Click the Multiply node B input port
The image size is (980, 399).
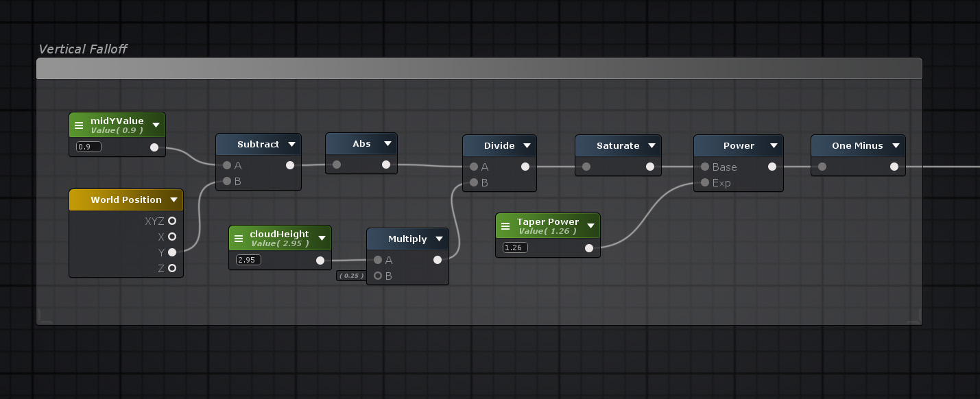pyautogui.click(x=377, y=276)
